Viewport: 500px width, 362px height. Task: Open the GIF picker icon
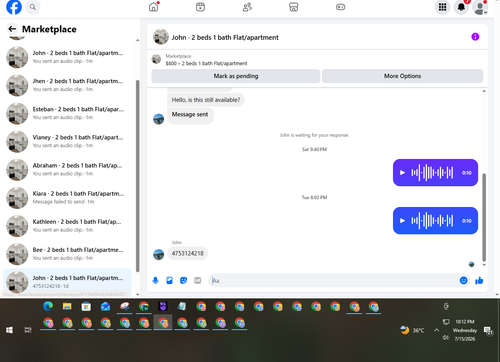click(198, 280)
